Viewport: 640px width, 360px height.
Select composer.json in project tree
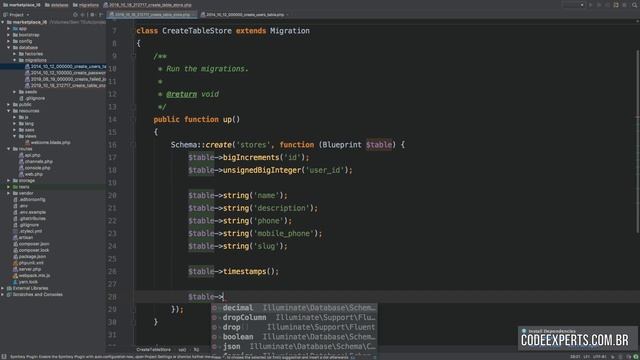point(31,244)
